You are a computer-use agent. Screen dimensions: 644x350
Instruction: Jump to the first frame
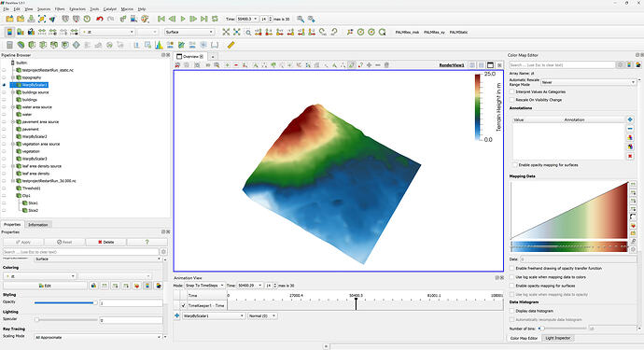click(161, 19)
